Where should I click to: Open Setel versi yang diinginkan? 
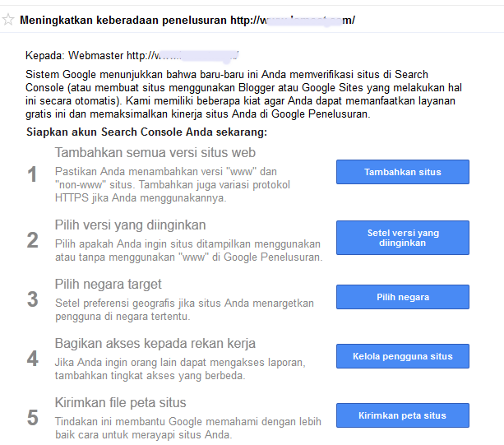click(x=402, y=238)
